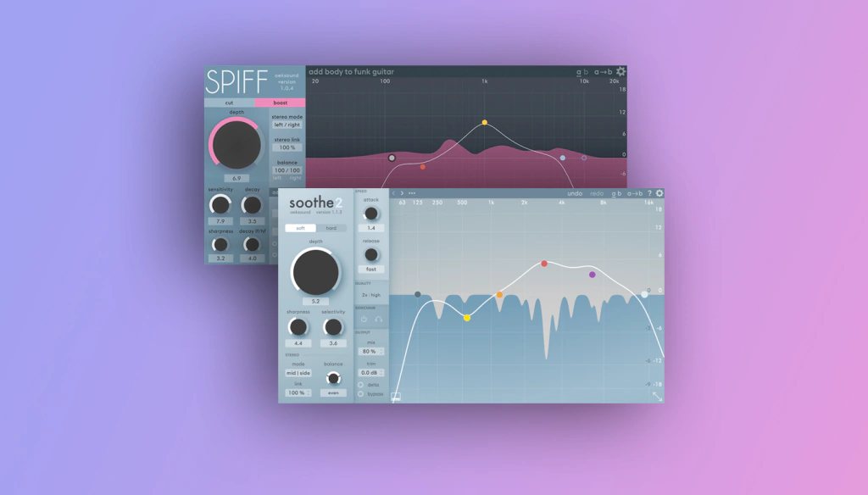
Task: Copy a to b in soothe2
Action: [x=634, y=193]
